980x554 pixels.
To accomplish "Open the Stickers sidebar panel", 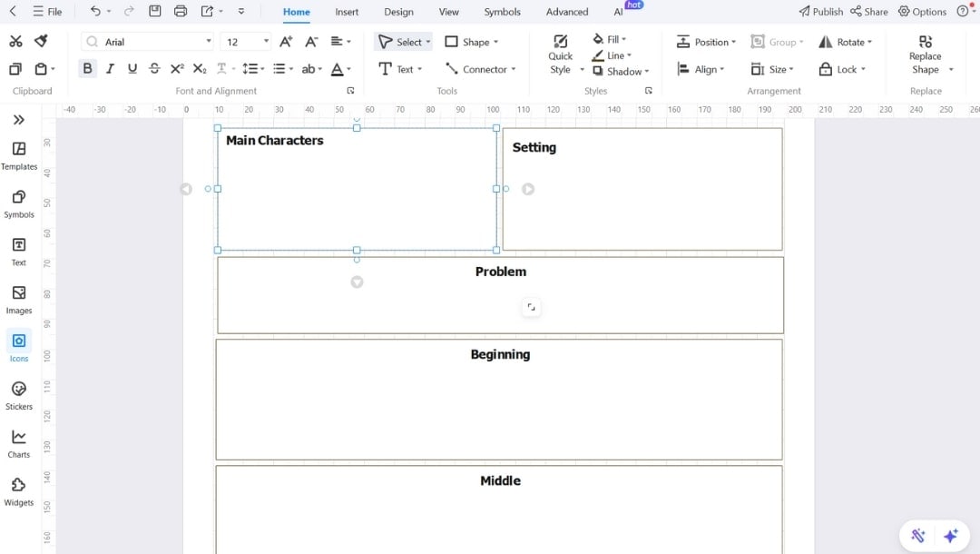I will tap(19, 397).
